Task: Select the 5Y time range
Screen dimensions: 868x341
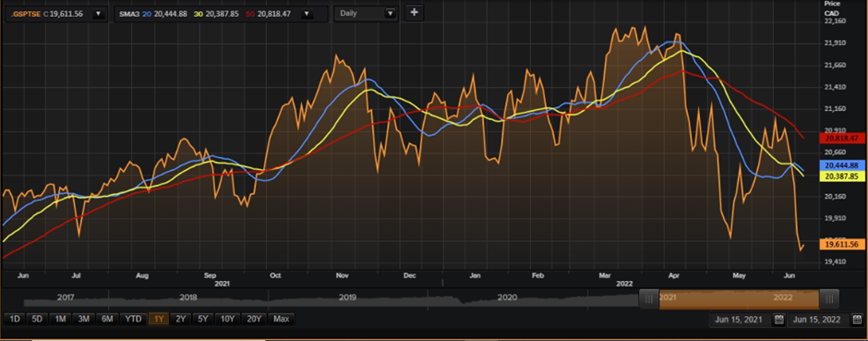Action: (202, 319)
